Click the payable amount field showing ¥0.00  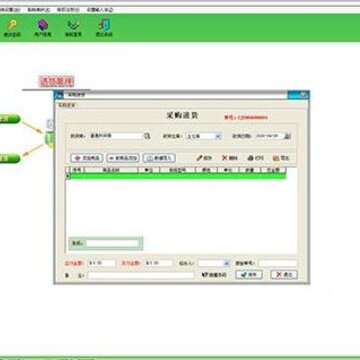click(101, 263)
